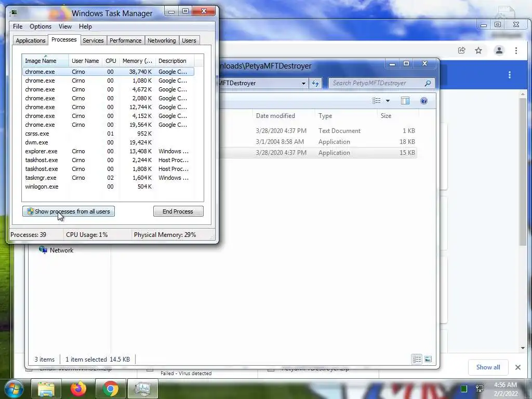Close the Chrome downloads bar
Image resolution: width=532 pixels, height=399 pixels.
pyautogui.click(x=518, y=367)
